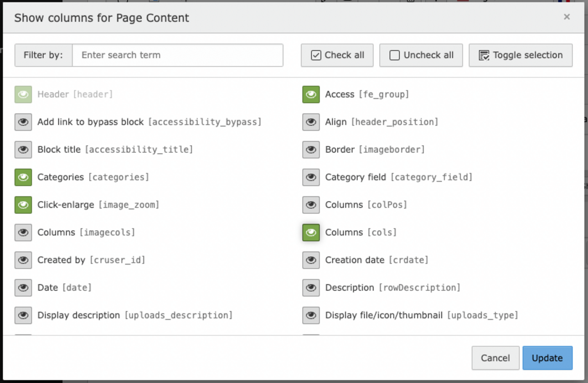This screenshot has width=588, height=383.
Task: Hide the Columns [cols] column
Action: pos(310,232)
